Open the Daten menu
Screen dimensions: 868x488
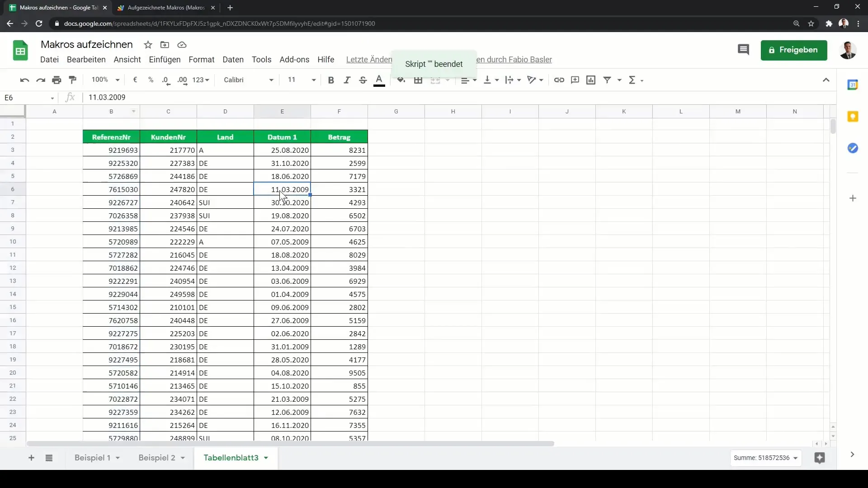tap(233, 60)
